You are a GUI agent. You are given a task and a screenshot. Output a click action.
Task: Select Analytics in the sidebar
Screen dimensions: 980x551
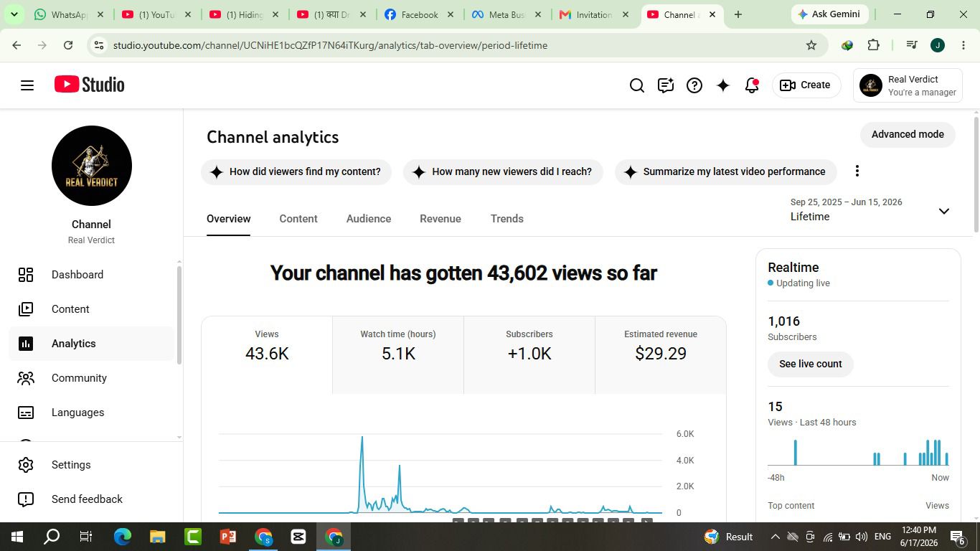(x=92, y=344)
